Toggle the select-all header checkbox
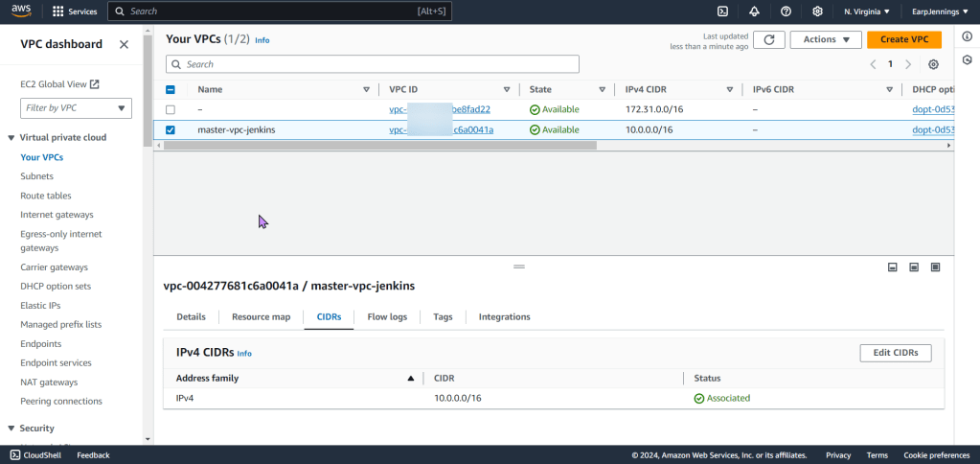Screen dimensions: 980x464 pyautogui.click(x=171, y=89)
